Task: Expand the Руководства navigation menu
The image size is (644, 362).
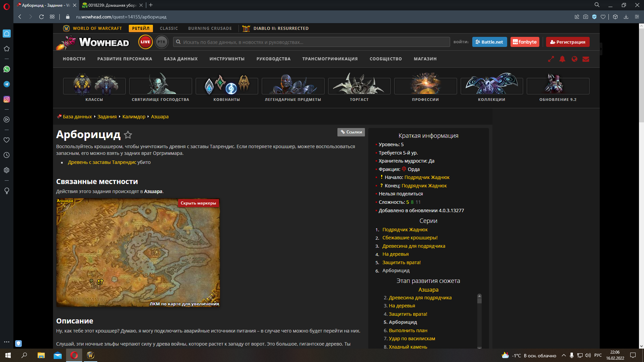Action: (x=273, y=59)
